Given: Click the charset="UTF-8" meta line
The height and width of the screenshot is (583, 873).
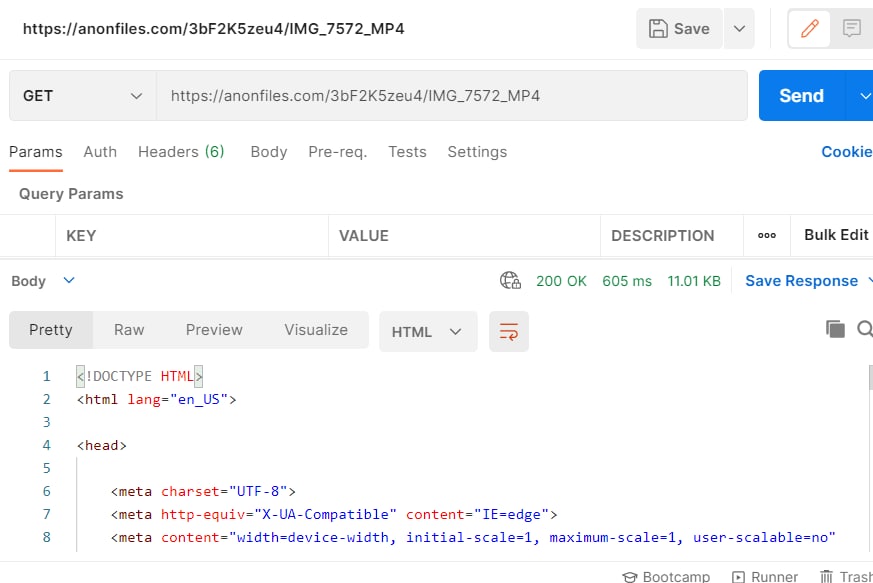Looking at the screenshot, I should pyautogui.click(x=203, y=491).
